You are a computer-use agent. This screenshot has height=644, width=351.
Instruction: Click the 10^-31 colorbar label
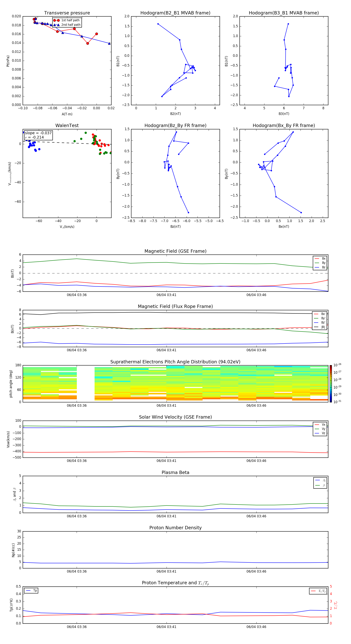(x=337, y=402)
